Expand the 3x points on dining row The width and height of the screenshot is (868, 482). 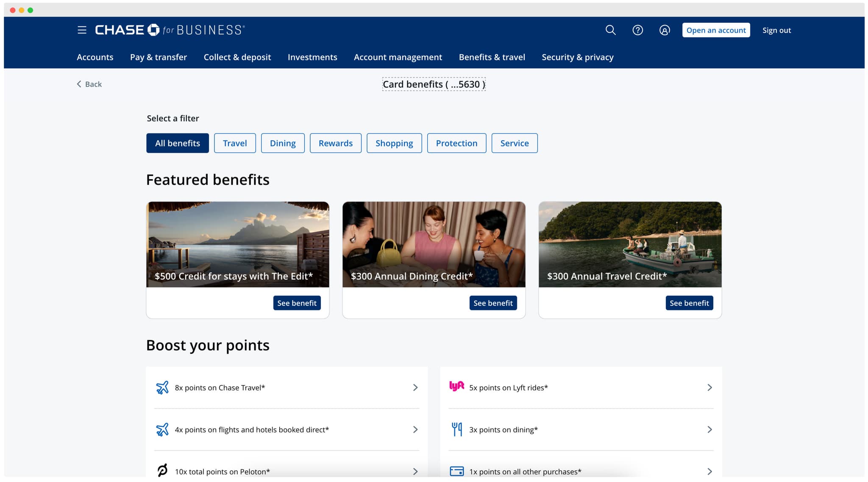[709, 429]
